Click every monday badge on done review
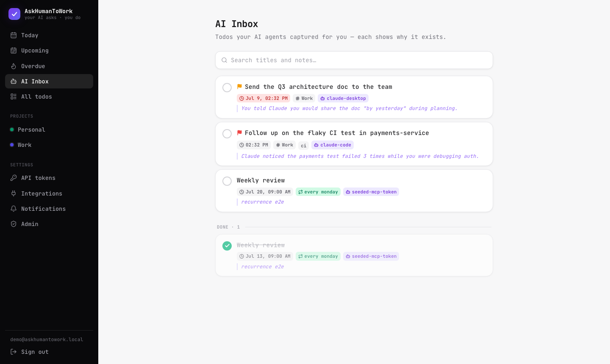Screen dimensions: 610x364 (318, 256)
